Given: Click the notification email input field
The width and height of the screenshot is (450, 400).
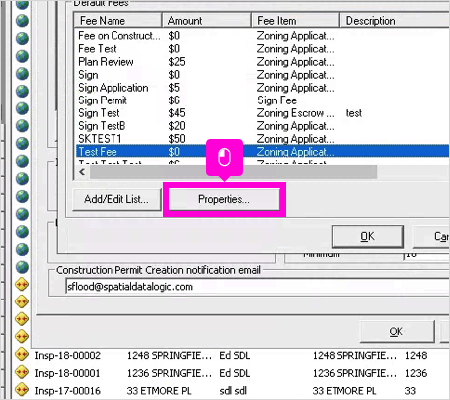Looking at the screenshot, I should pos(257,287).
